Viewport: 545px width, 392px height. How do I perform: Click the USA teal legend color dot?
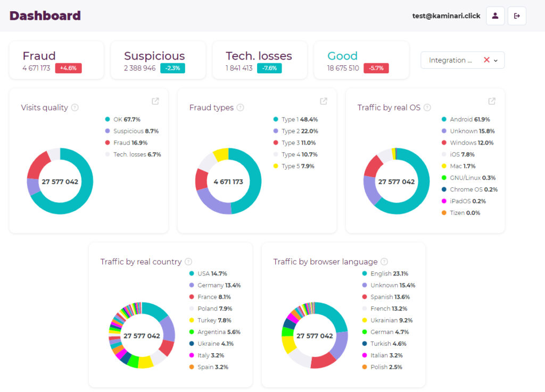[x=192, y=273]
